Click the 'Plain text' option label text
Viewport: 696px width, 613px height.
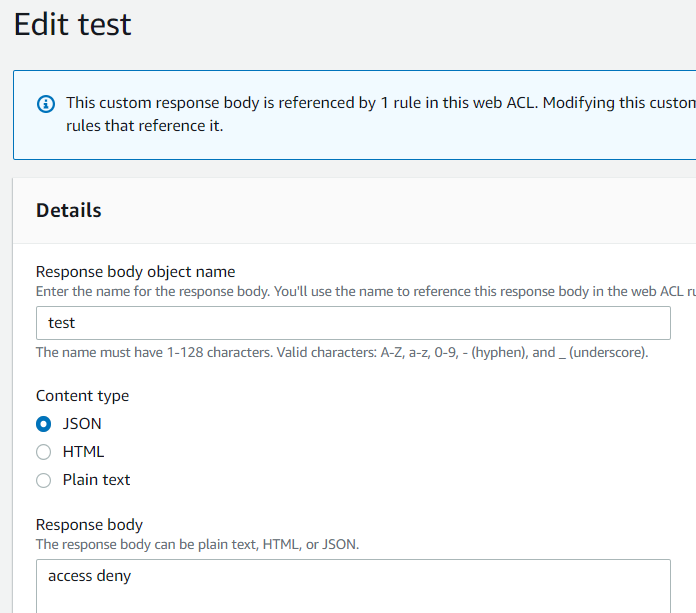point(96,480)
